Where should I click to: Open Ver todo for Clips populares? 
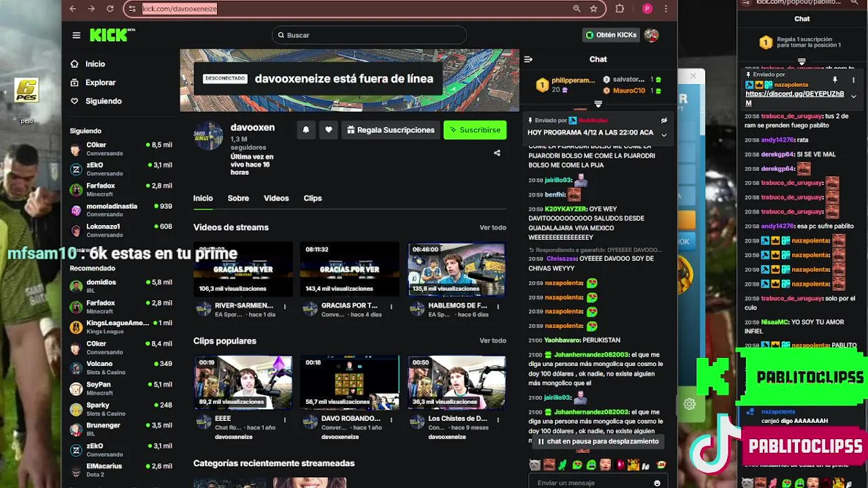tap(493, 341)
